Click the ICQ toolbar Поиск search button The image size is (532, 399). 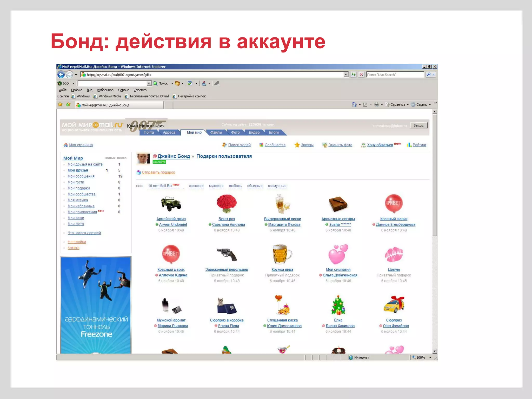pyautogui.click(x=161, y=83)
